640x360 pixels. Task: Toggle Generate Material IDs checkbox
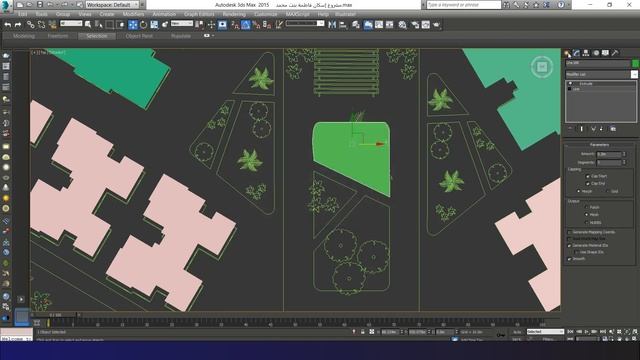click(x=569, y=246)
